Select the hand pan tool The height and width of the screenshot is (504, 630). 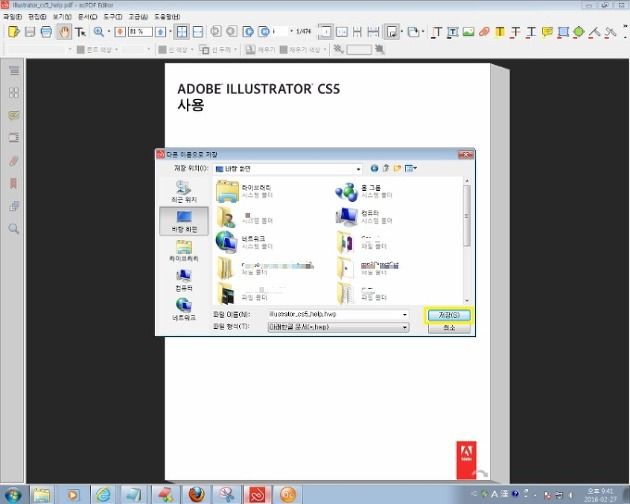(64, 32)
